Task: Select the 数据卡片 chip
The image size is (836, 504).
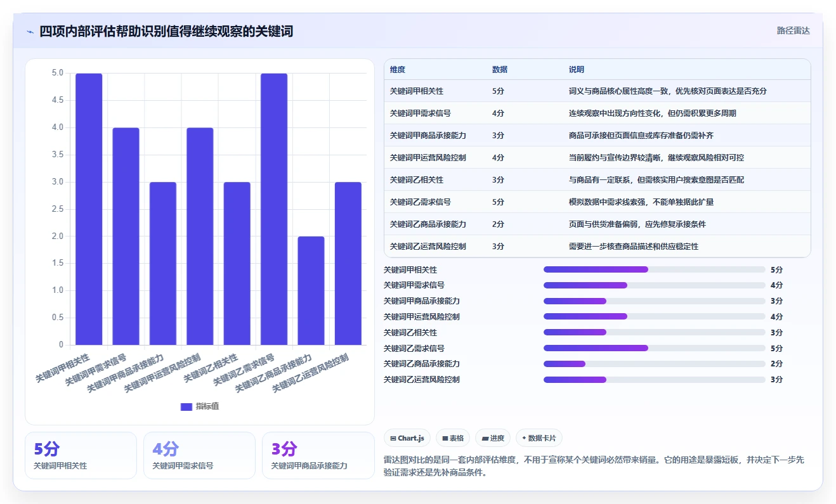Action: click(x=539, y=438)
